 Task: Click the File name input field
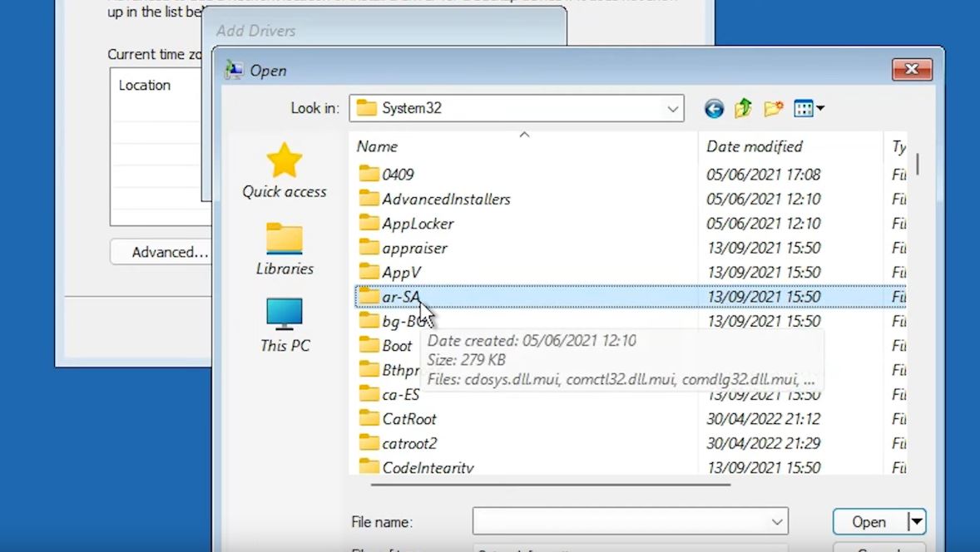pos(630,521)
